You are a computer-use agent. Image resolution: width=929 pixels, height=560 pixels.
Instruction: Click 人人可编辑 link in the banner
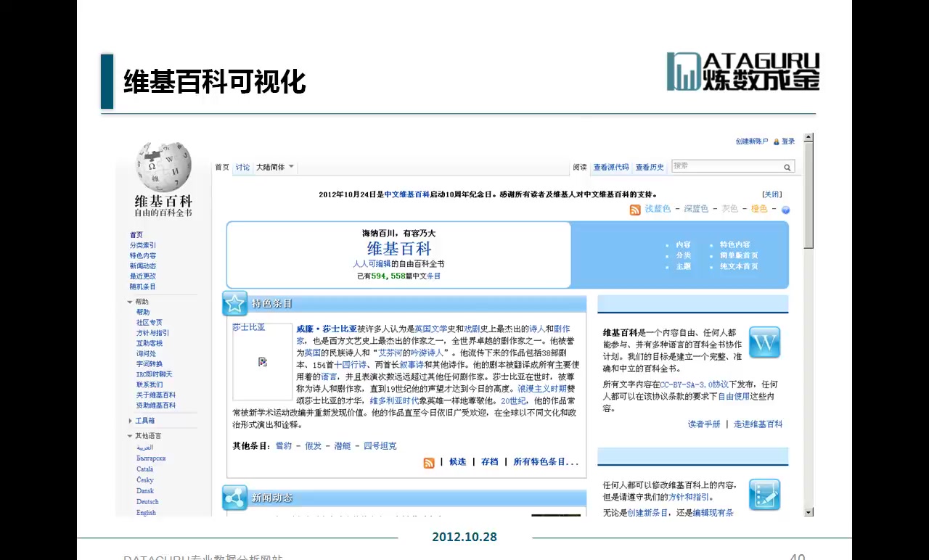[x=372, y=264]
